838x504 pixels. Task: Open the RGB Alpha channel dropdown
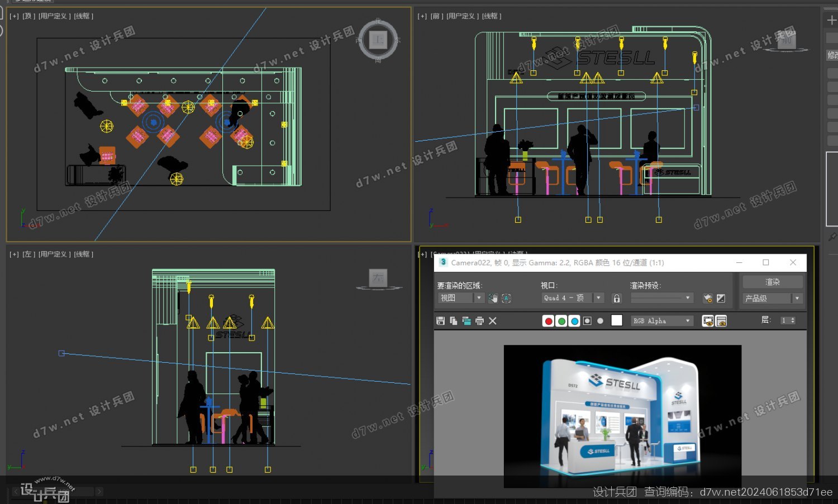[662, 321]
